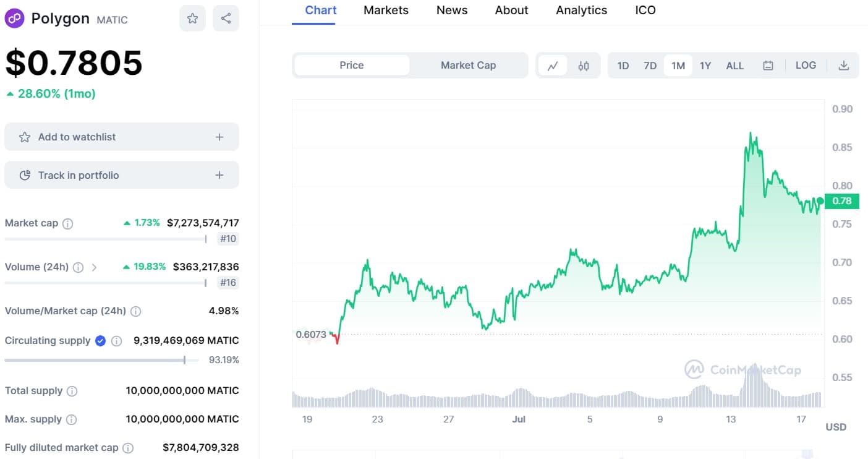Open the share button

226,19
